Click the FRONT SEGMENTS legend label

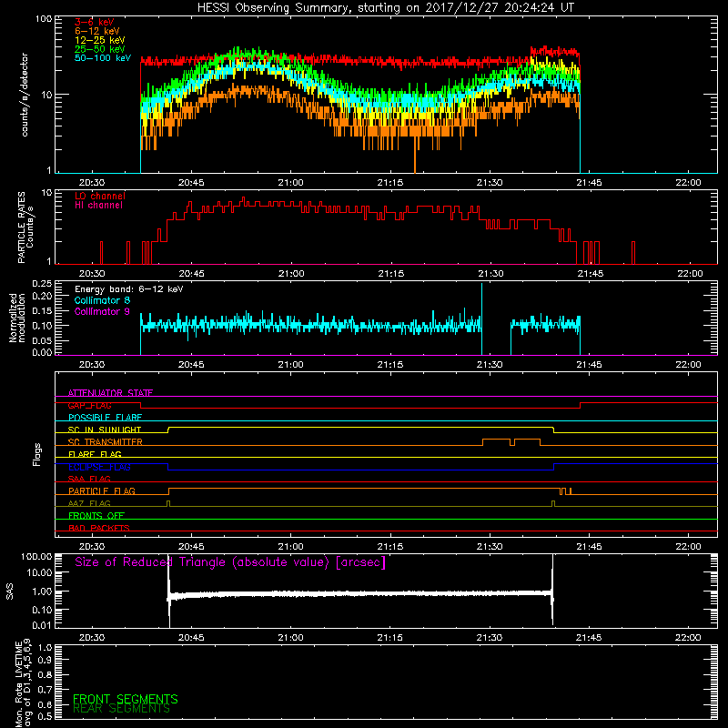click(126, 699)
